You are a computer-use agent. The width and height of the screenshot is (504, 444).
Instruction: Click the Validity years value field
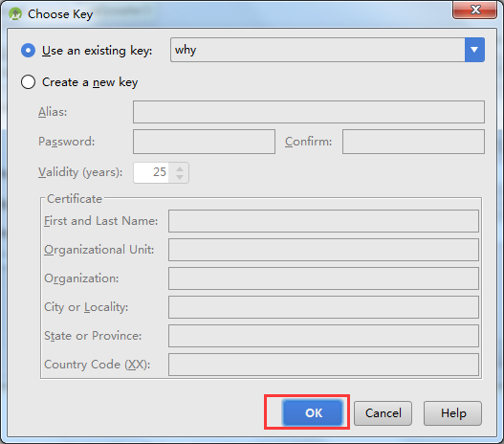coord(151,172)
